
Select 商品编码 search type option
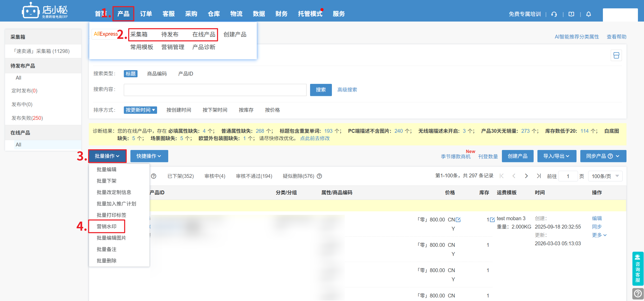pyautogui.click(x=157, y=74)
